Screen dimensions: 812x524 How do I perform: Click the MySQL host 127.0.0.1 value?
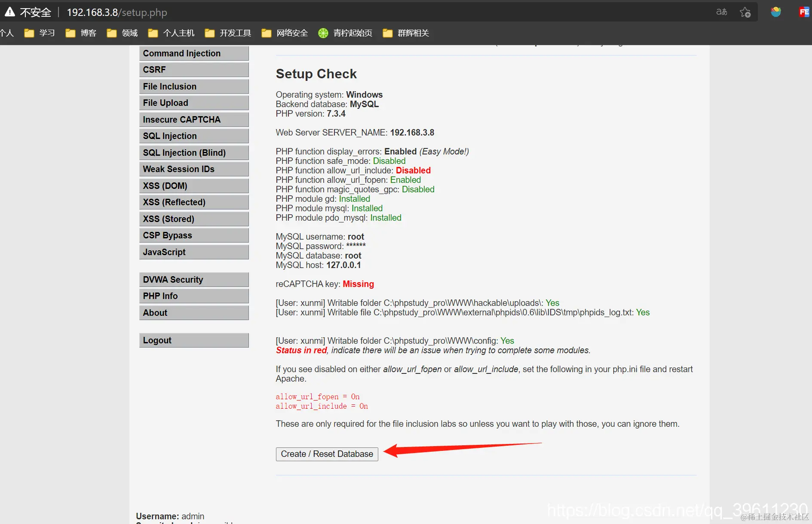(343, 265)
